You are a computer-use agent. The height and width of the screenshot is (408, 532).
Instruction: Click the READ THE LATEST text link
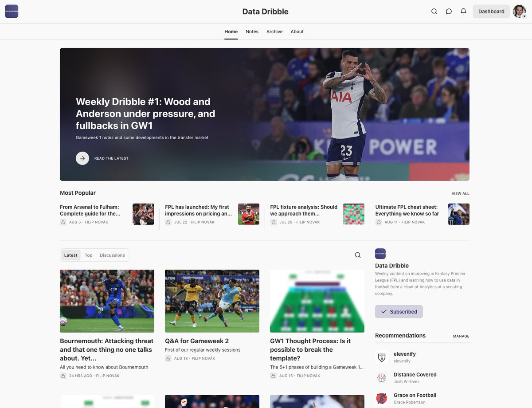point(111,158)
